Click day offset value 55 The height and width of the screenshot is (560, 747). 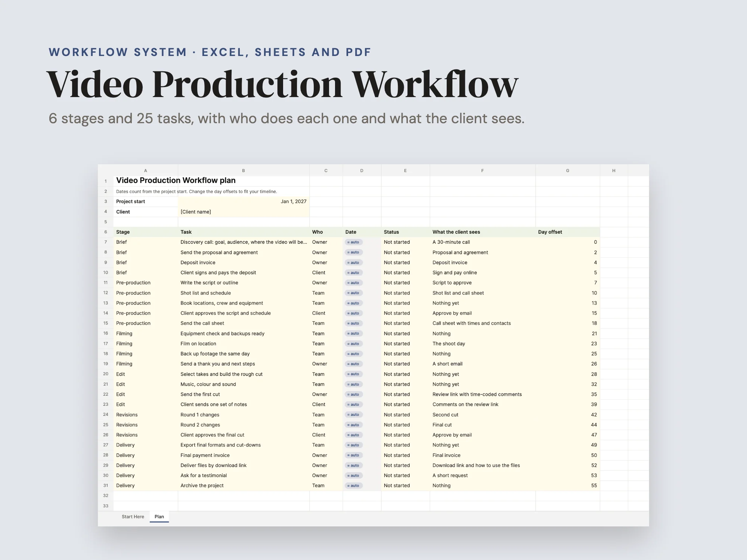568,486
